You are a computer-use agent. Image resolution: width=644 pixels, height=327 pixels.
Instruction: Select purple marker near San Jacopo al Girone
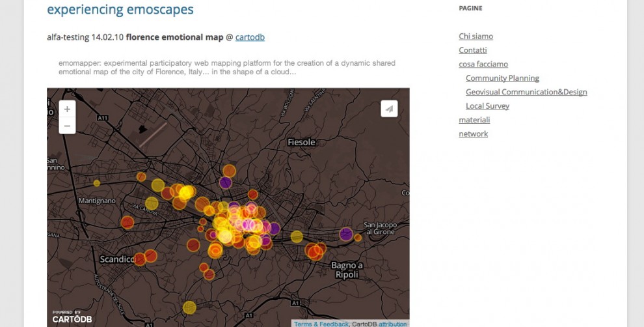click(x=346, y=234)
